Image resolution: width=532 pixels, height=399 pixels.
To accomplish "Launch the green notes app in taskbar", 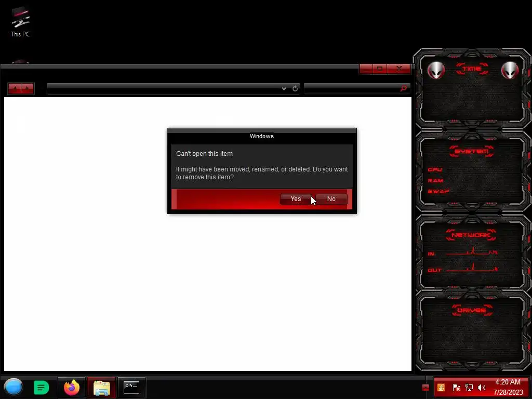I will (42, 388).
